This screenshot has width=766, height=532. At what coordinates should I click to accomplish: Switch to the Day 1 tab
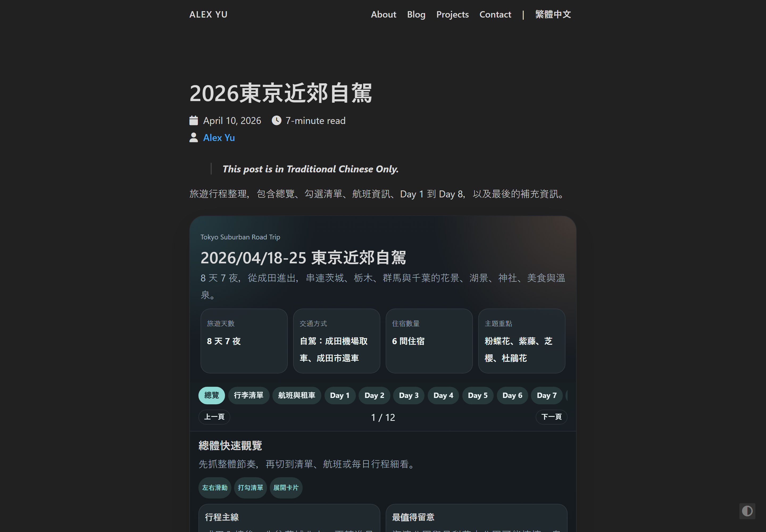click(340, 395)
